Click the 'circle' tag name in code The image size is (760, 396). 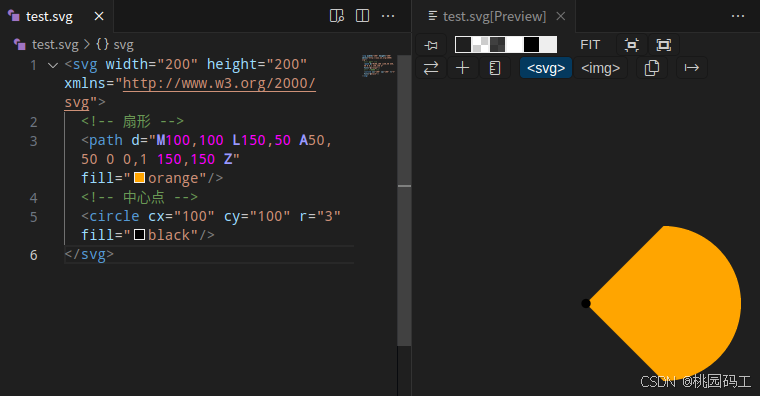pos(114,216)
